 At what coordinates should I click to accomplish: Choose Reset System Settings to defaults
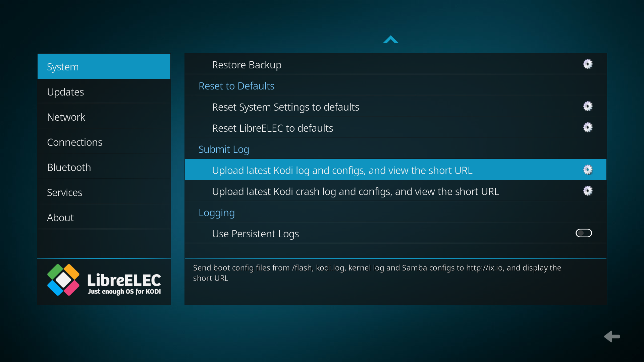(x=285, y=107)
